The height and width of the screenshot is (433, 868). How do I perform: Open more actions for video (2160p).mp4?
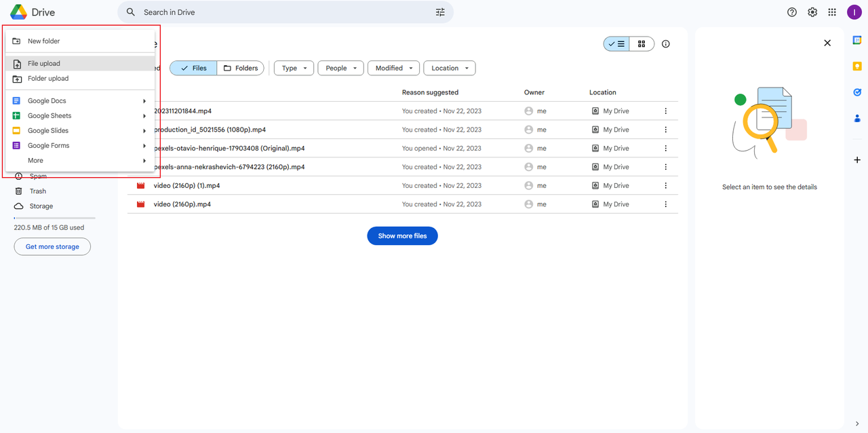(666, 204)
